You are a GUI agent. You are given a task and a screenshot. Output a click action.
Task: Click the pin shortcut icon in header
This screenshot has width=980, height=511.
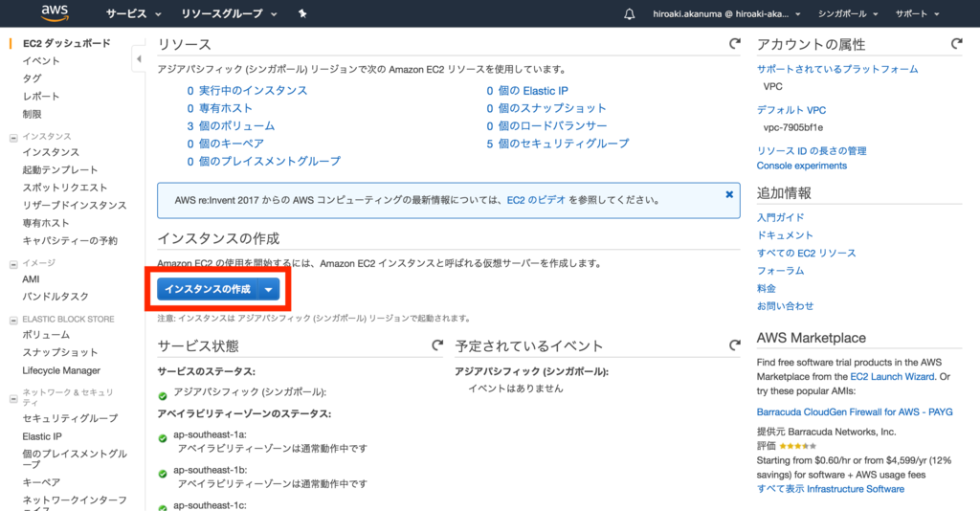point(302,13)
